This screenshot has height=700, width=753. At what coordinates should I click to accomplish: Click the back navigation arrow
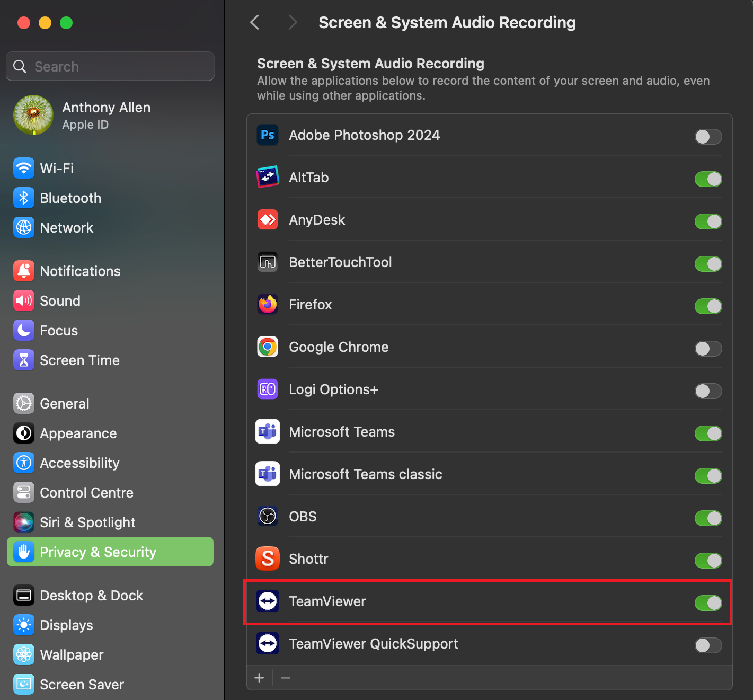click(x=254, y=22)
